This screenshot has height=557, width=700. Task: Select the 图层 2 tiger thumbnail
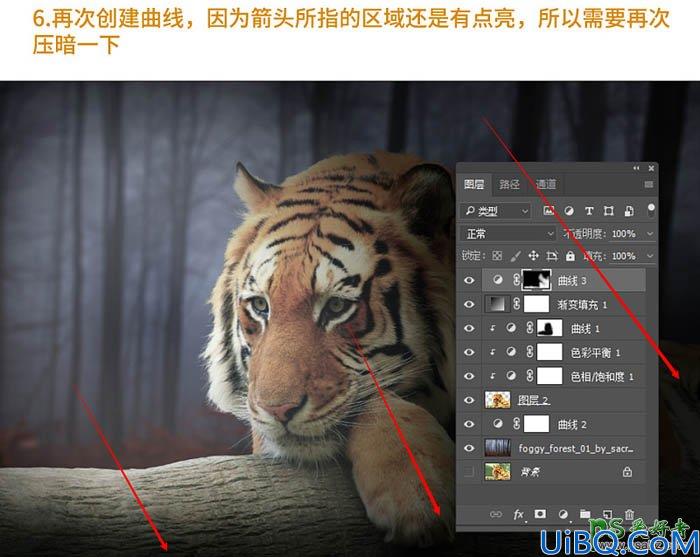(497, 400)
